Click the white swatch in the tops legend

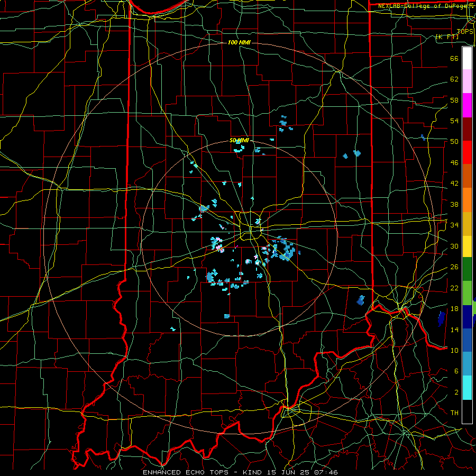click(467, 58)
